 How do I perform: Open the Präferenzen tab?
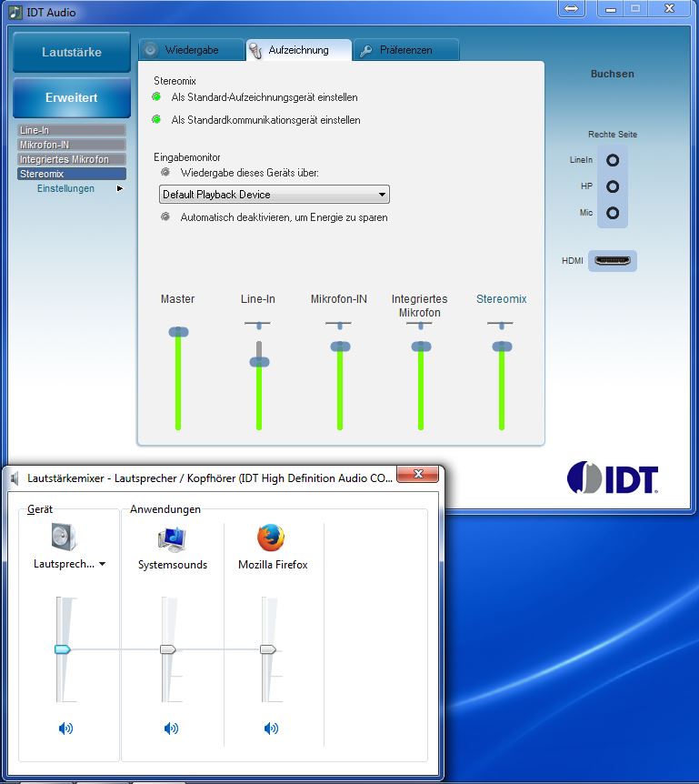click(x=405, y=50)
